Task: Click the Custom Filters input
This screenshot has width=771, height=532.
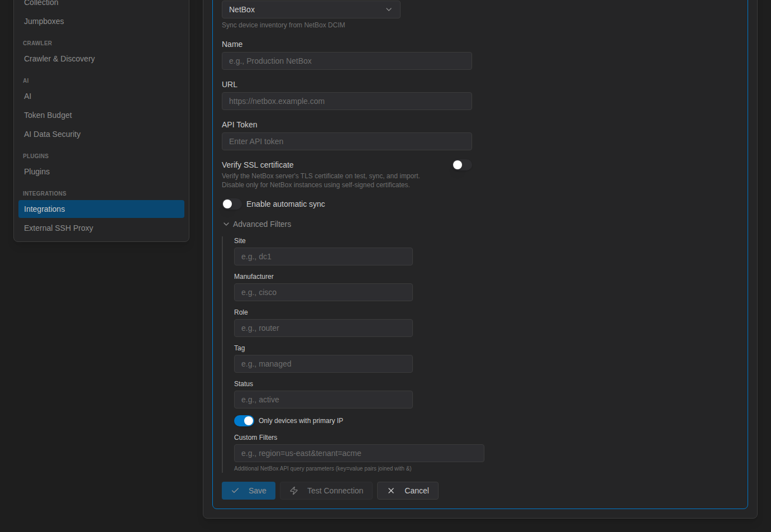Action: (x=359, y=453)
